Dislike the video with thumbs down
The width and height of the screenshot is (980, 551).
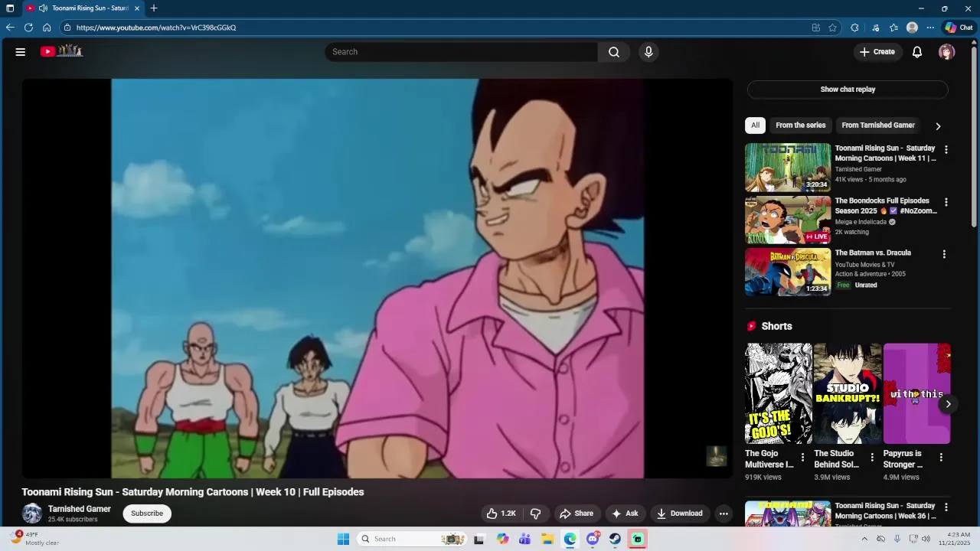coord(536,514)
